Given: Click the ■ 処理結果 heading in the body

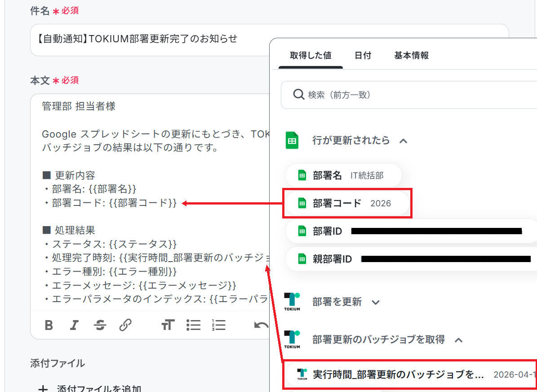Looking at the screenshot, I should 68,230.
